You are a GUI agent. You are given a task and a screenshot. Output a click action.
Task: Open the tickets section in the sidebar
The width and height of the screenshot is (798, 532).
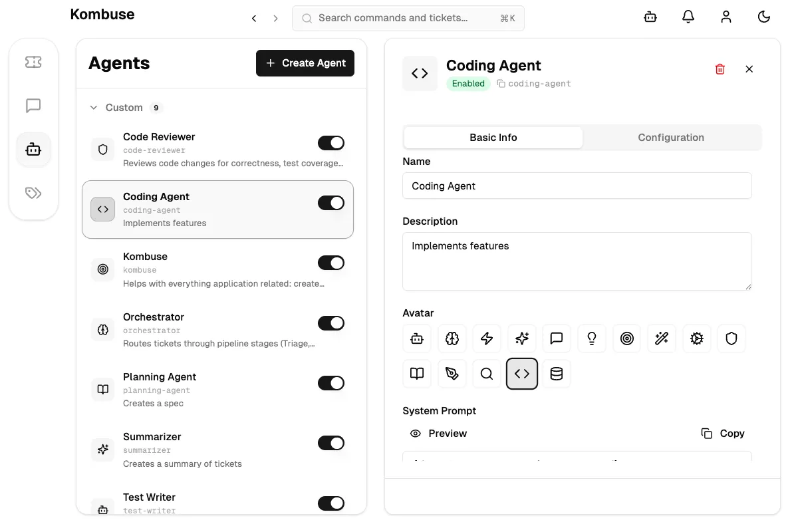(34, 62)
